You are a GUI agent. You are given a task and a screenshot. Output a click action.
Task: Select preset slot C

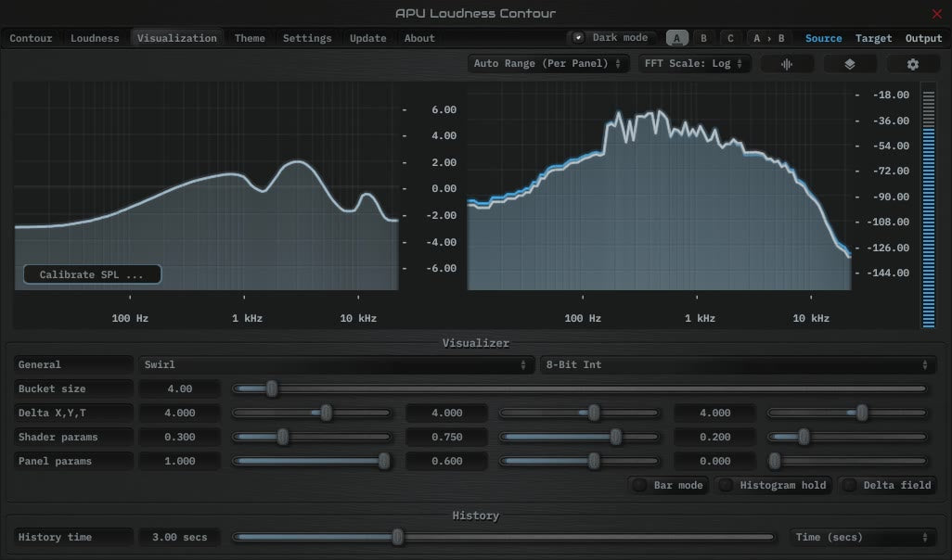coord(730,38)
